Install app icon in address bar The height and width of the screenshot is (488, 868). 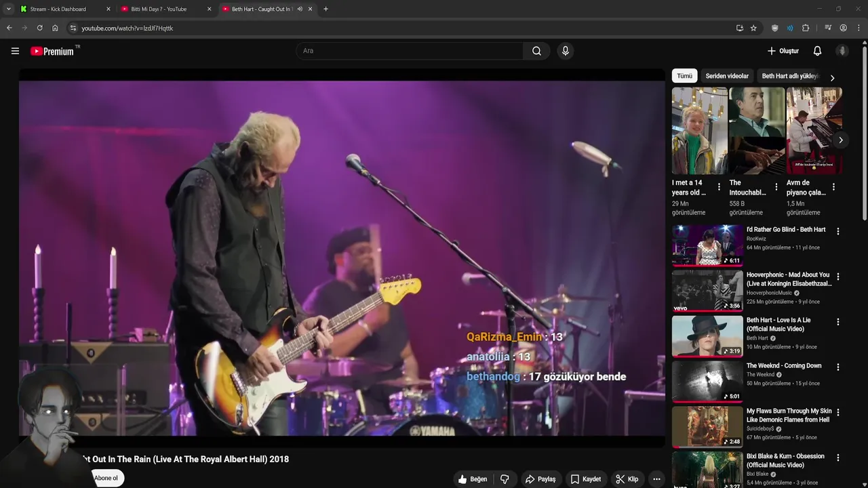(739, 28)
